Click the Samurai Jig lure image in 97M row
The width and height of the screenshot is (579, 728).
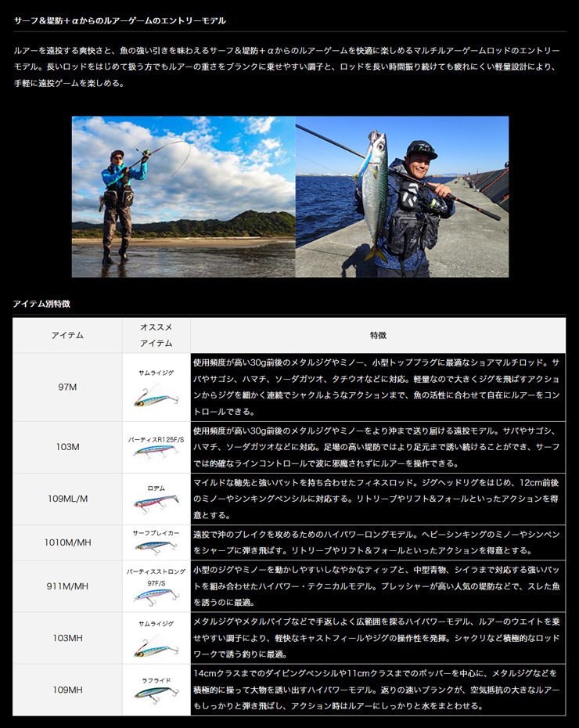coord(156,397)
